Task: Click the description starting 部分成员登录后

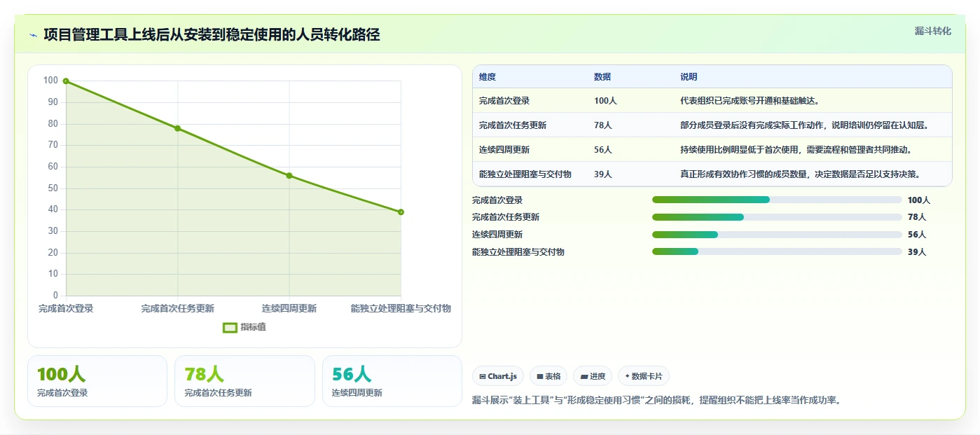Action: [804, 125]
